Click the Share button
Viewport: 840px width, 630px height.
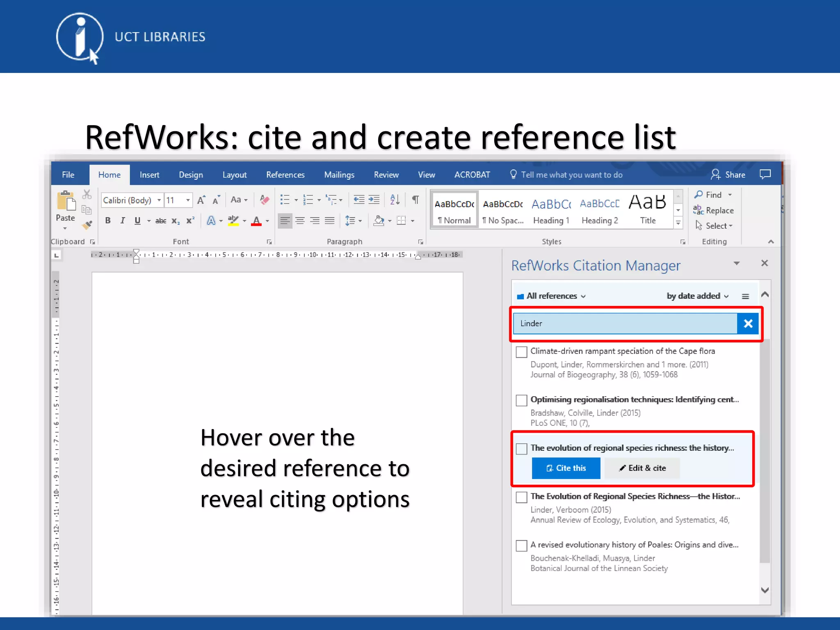coord(728,175)
